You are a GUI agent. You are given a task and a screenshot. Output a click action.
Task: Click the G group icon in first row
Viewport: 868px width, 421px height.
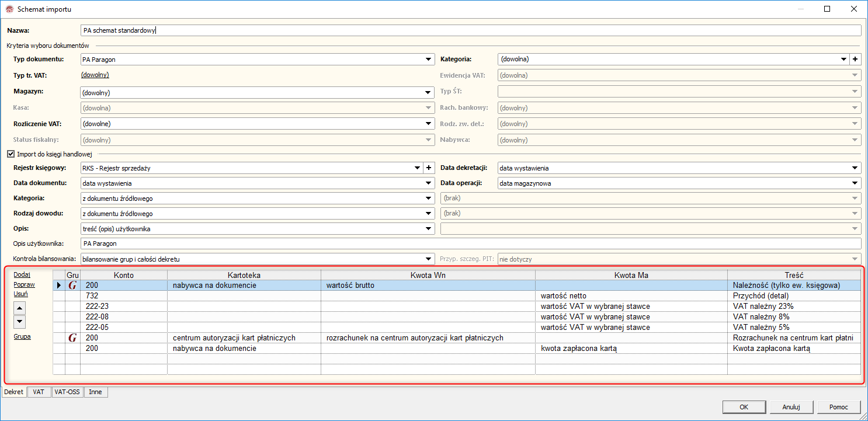click(72, 286)
